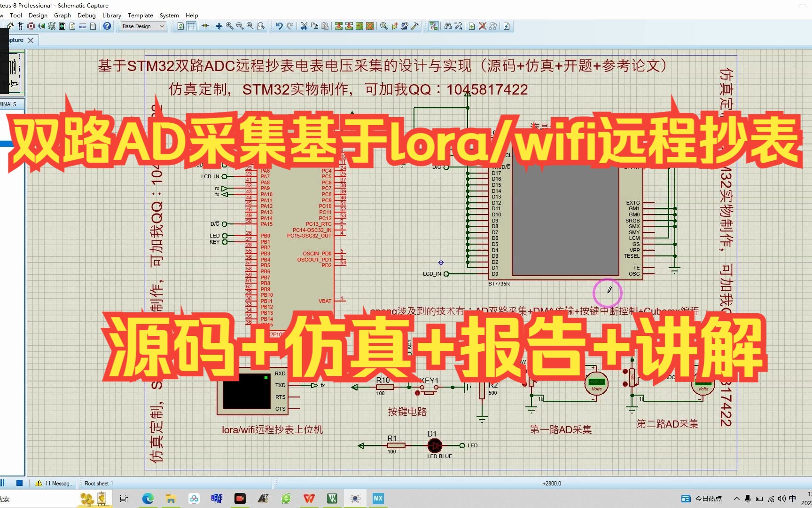Click the new root sheet icon
Screen dimensions: 812x508
(471, 26)
